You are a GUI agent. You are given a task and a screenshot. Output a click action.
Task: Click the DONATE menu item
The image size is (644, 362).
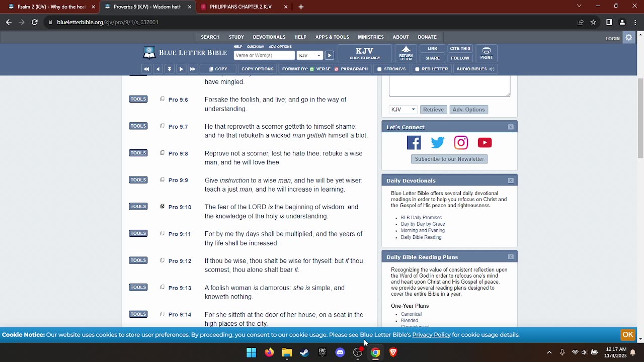(427, 37)
